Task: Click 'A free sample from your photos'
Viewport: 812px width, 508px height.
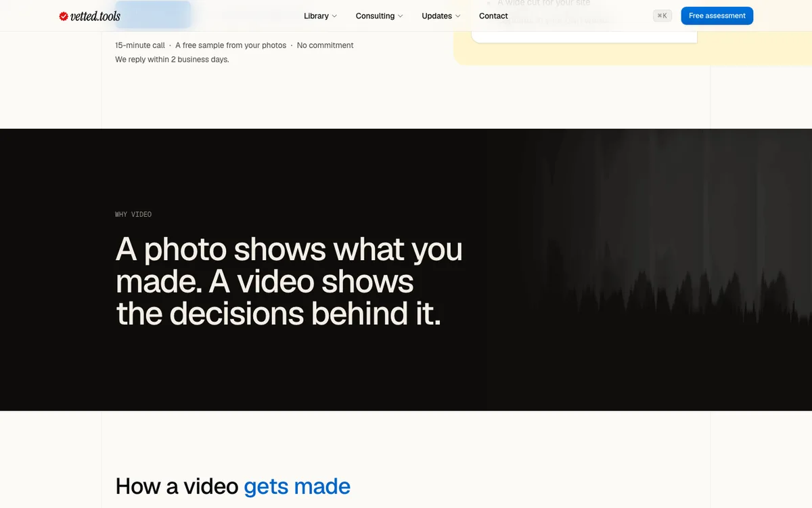Action: coord(231,45)
